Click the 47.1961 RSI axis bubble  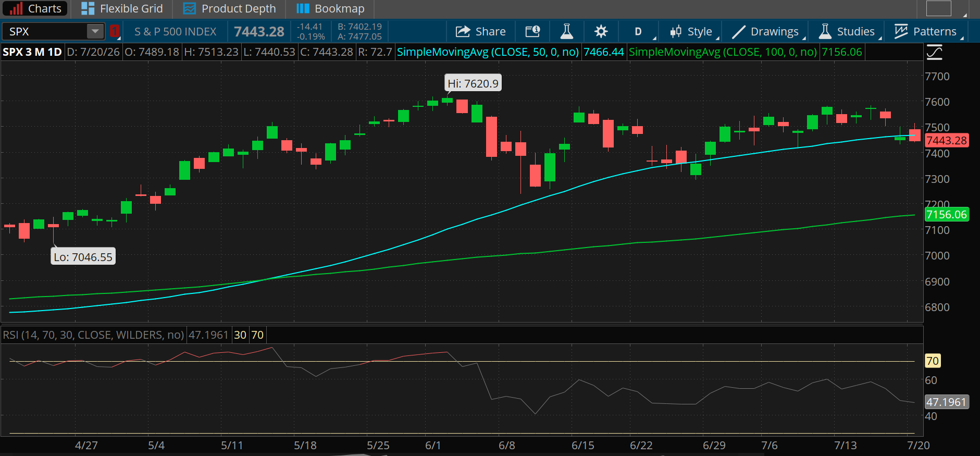click(x=946, y=402)
